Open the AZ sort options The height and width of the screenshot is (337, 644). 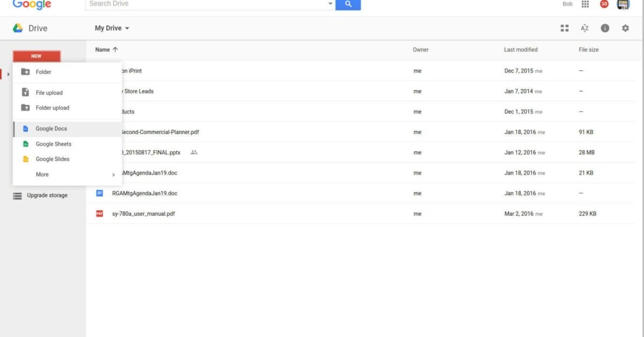[x=584, y=28]
